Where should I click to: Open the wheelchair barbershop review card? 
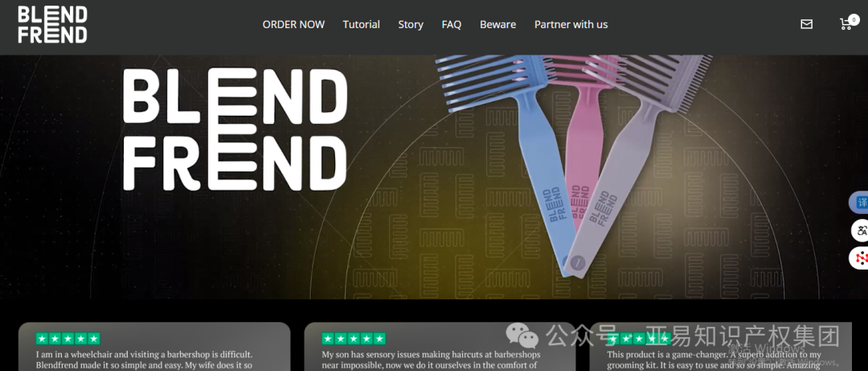pos(154,347)
